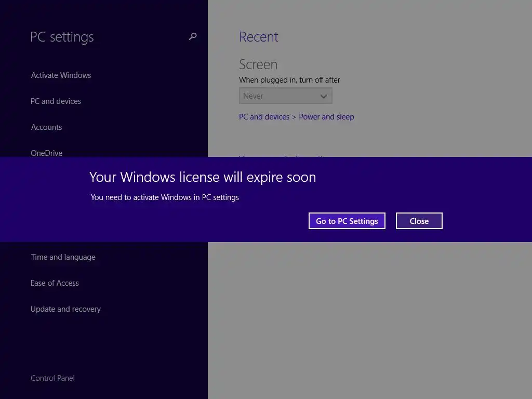The width and height of the screenshot is (532, 399).
Task: Click 'When plugged in, turn off after' label
Action: 289,80
